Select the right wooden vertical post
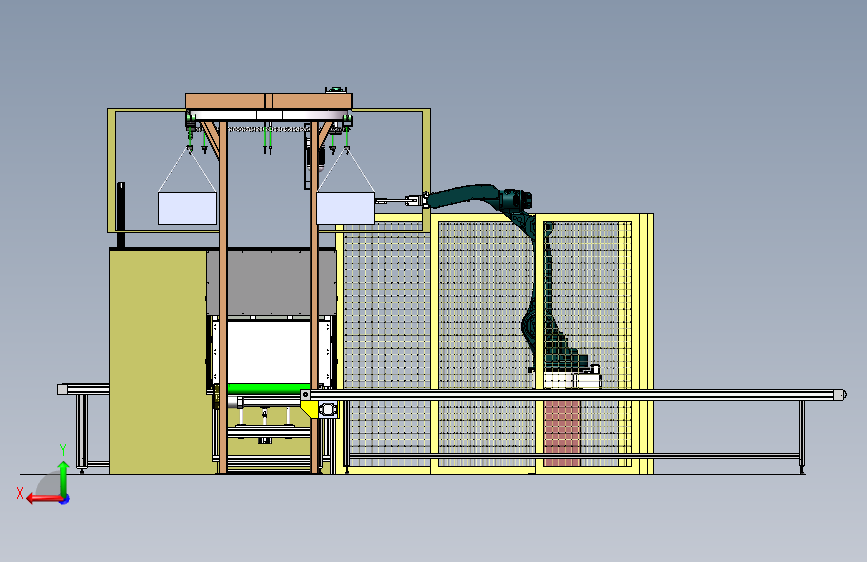The height and width of the screenshot is (562, 867). coord(314,297)
